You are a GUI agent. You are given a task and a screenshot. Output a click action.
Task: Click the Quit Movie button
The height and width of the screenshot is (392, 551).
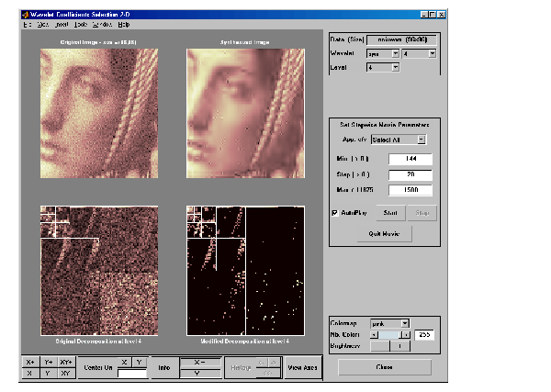point(384,233)
